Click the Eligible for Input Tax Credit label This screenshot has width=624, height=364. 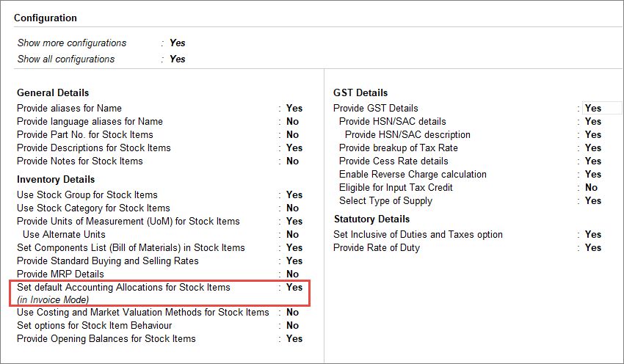pyautogui.click(x=396, y=187)
